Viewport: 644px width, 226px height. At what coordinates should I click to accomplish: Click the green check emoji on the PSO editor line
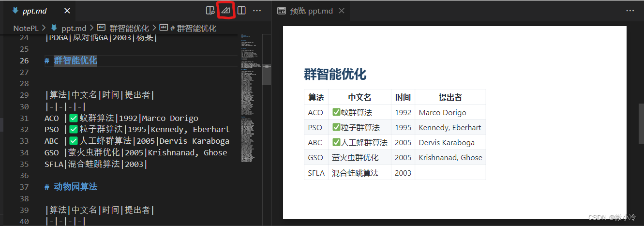[x=74, y=130]
